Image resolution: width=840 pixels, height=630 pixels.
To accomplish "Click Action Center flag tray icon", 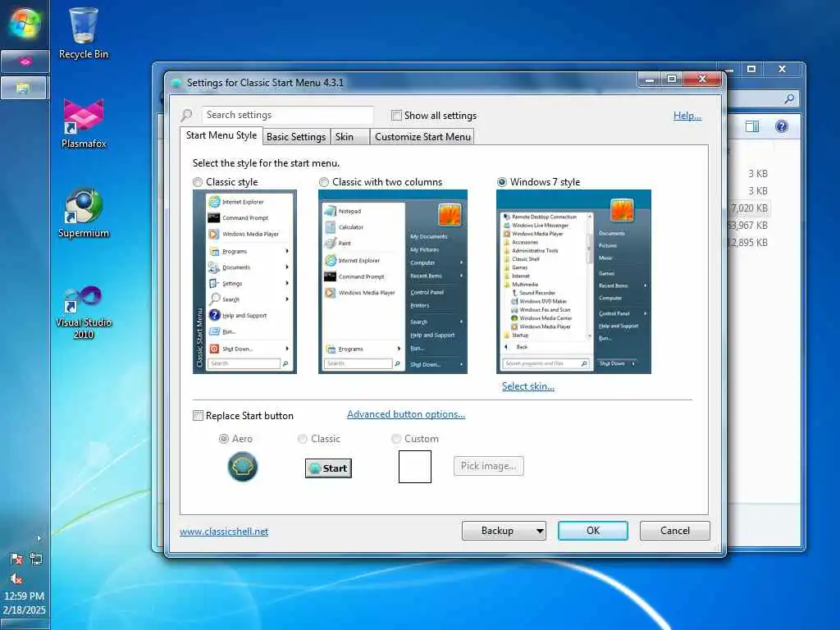I will coord(16,559).
